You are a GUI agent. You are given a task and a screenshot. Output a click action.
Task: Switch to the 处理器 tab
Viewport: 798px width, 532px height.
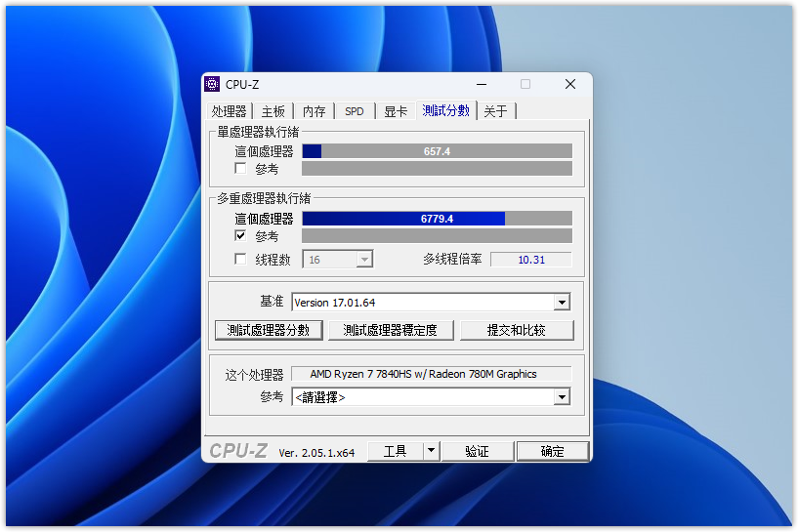229,111
